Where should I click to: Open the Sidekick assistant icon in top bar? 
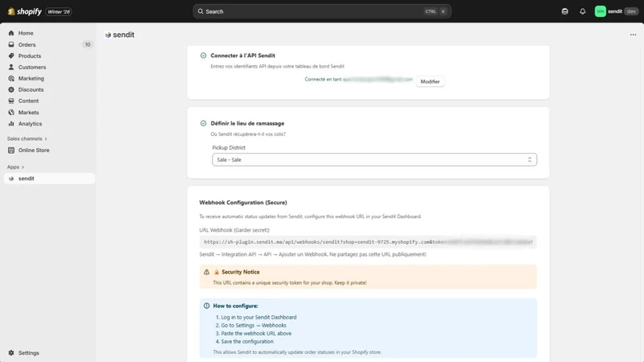coord(565,11)
